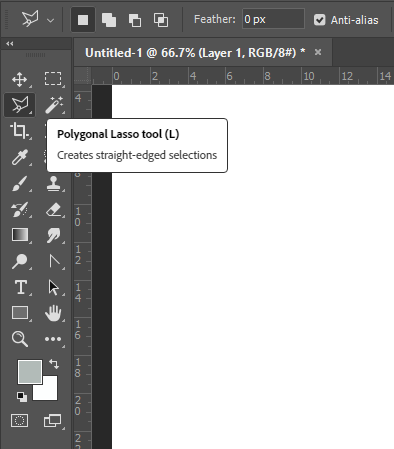Click the Feather value field

tap(273, 19)
